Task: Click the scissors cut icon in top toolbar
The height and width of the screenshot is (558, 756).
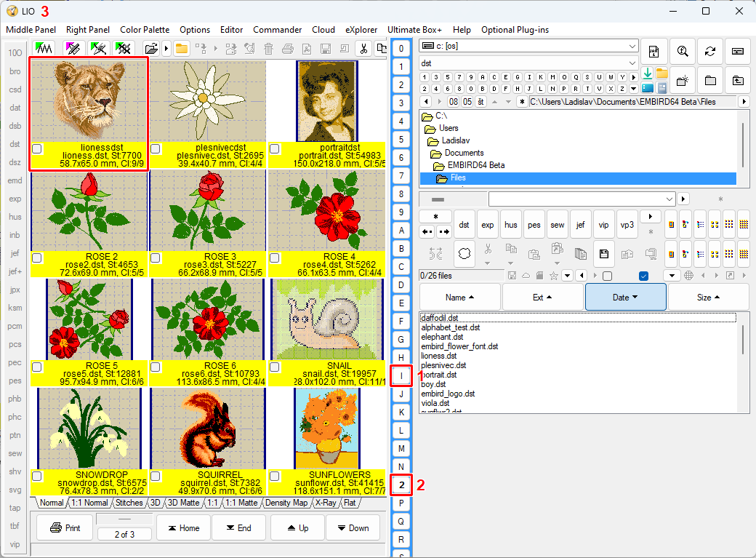Action: (362, 49)
